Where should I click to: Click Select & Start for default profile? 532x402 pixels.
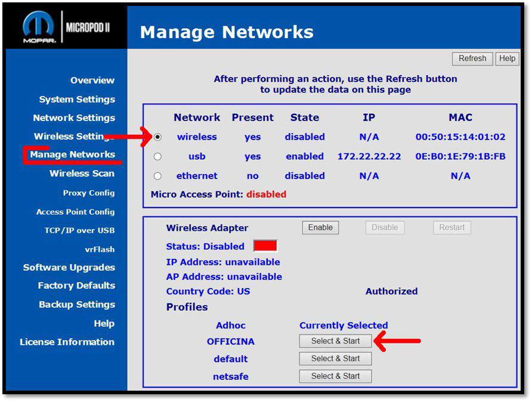tap(335, 358)
